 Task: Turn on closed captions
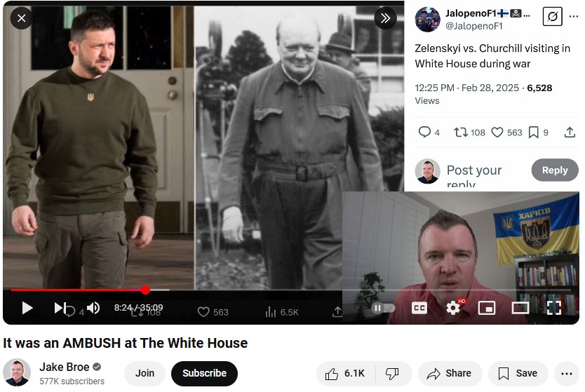(419, 308)
